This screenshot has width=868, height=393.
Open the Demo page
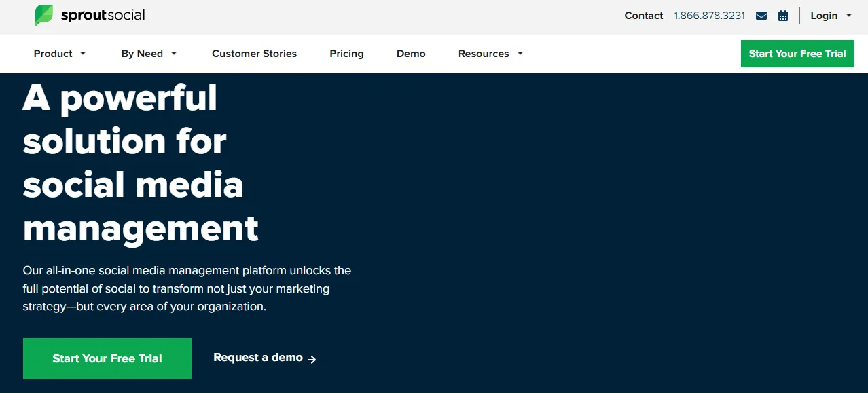tap(411, 54)
